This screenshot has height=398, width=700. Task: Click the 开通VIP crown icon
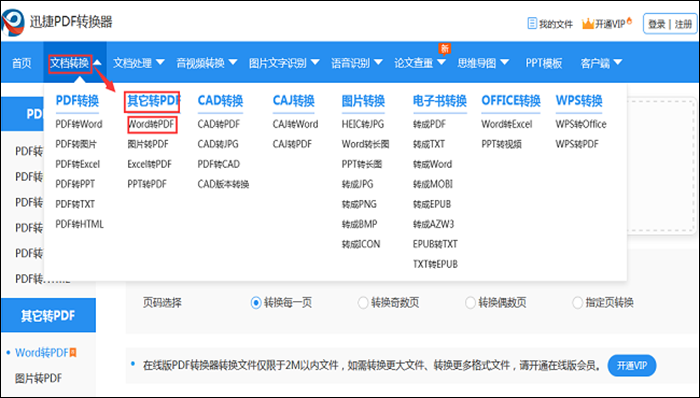588,24
